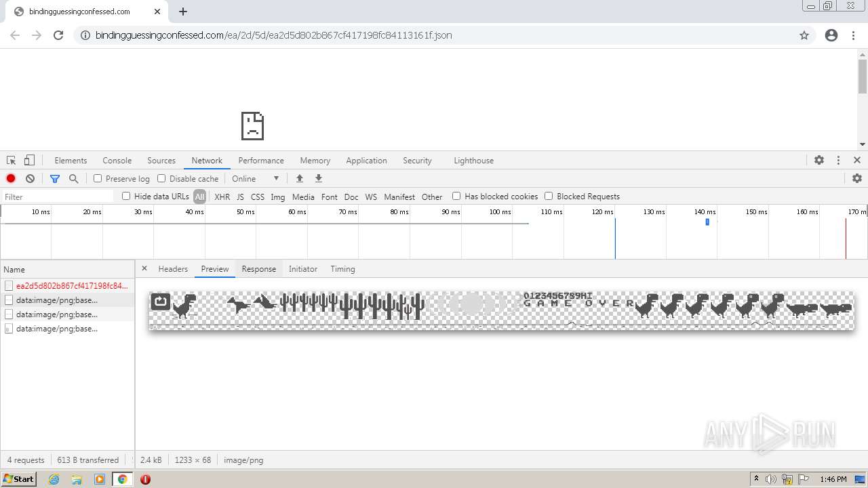The height and width of the screenshot is (488, 868).
Task: Click the red stop icon in taskbar
Action: point(145,479)
